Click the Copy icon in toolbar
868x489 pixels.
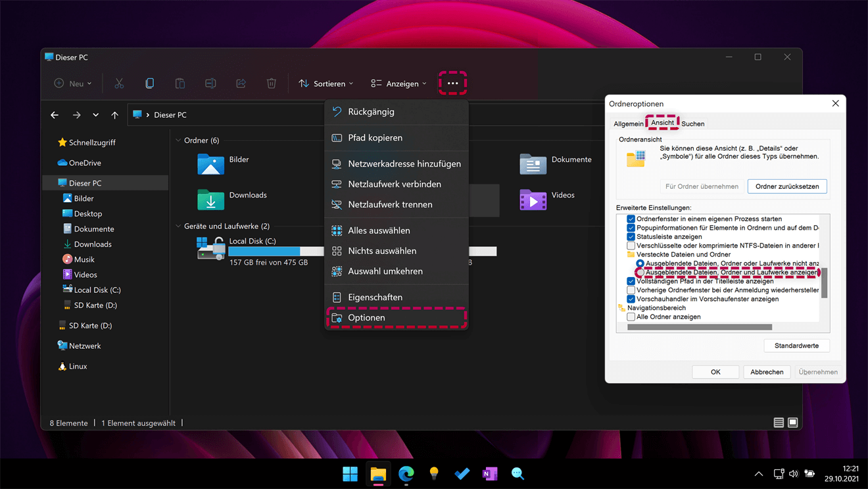click(x=149, y=84)
